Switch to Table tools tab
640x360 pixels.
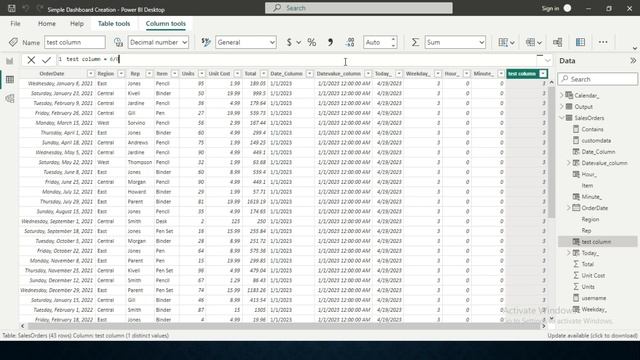click(114, 24)
